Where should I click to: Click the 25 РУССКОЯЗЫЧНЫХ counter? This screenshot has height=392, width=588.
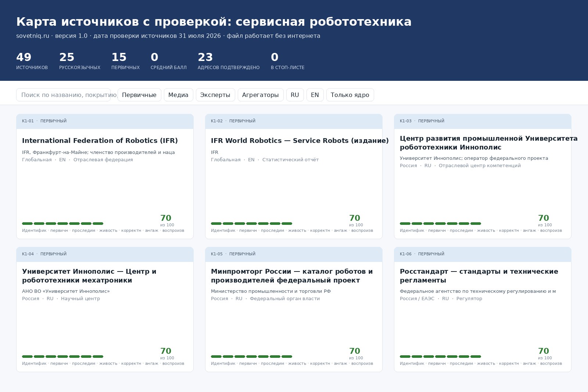pyautogui.click(x=80, y=61)
